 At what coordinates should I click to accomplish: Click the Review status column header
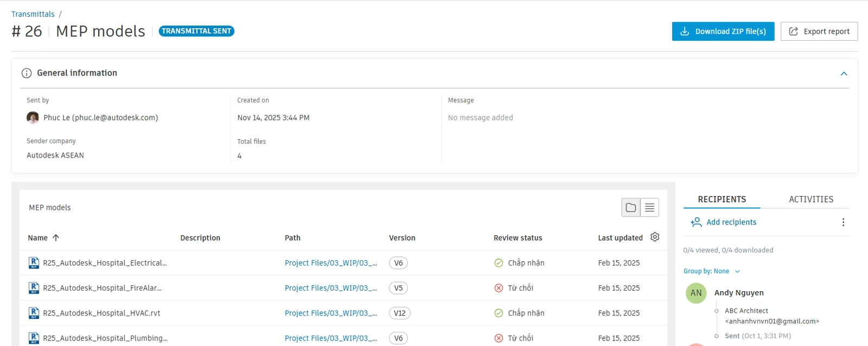click(x=518, y=238)
